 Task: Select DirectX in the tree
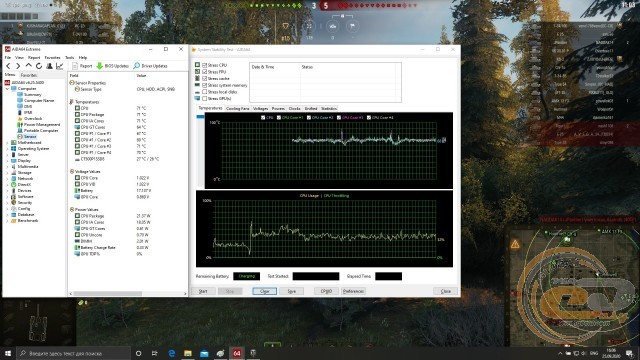coord(24,184)
